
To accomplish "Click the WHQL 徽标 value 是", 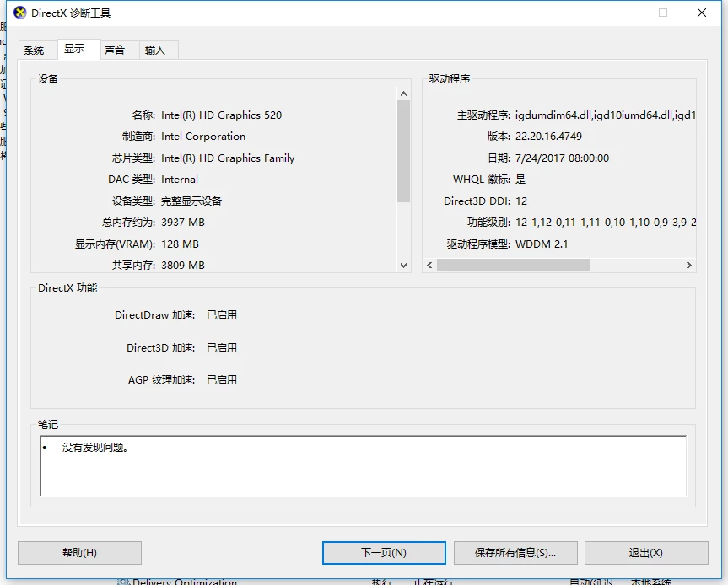I will [520, 180].
